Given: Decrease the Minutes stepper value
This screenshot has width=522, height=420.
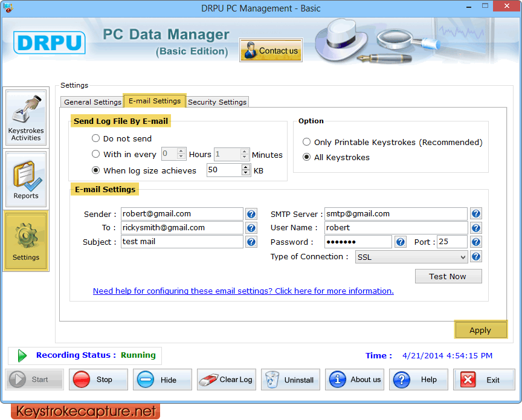Looking at the screenshot, I should pos(244,156).
